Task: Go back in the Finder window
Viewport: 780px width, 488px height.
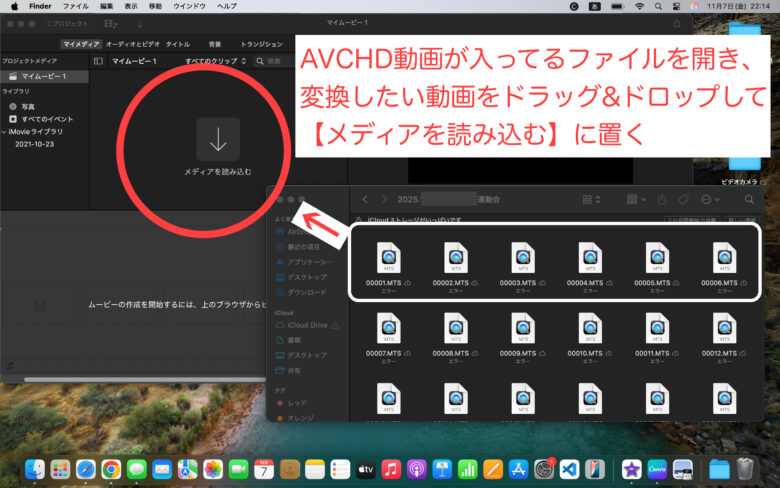Action: (366, 199)
